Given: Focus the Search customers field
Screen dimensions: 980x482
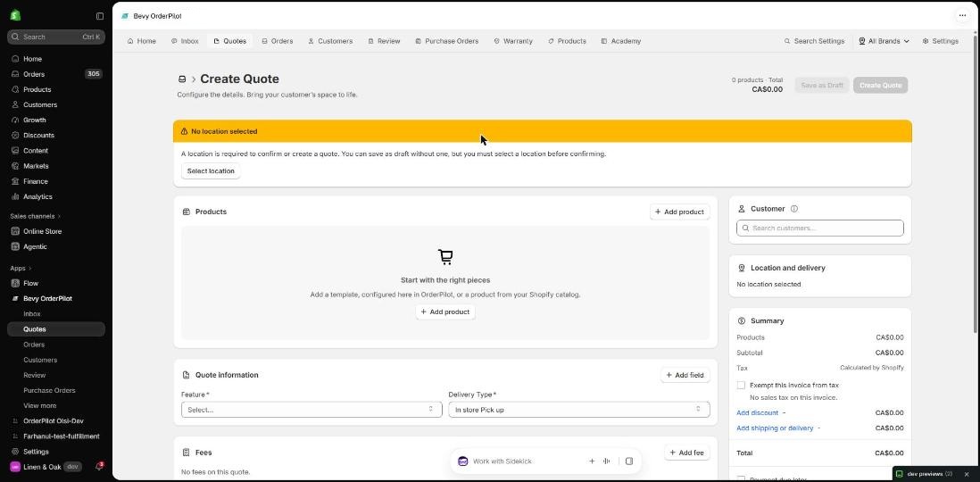Looking at the screenshot, I should pyautogui.click(x=820, y=229).
